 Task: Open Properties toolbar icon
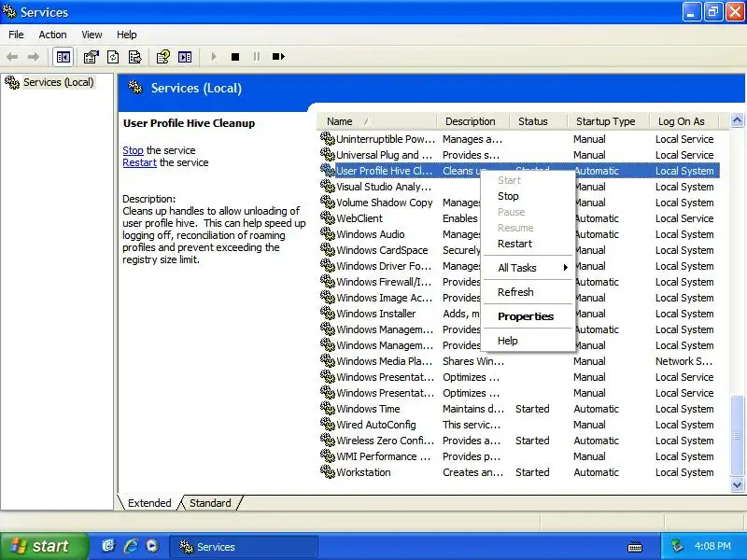(91, 57)
